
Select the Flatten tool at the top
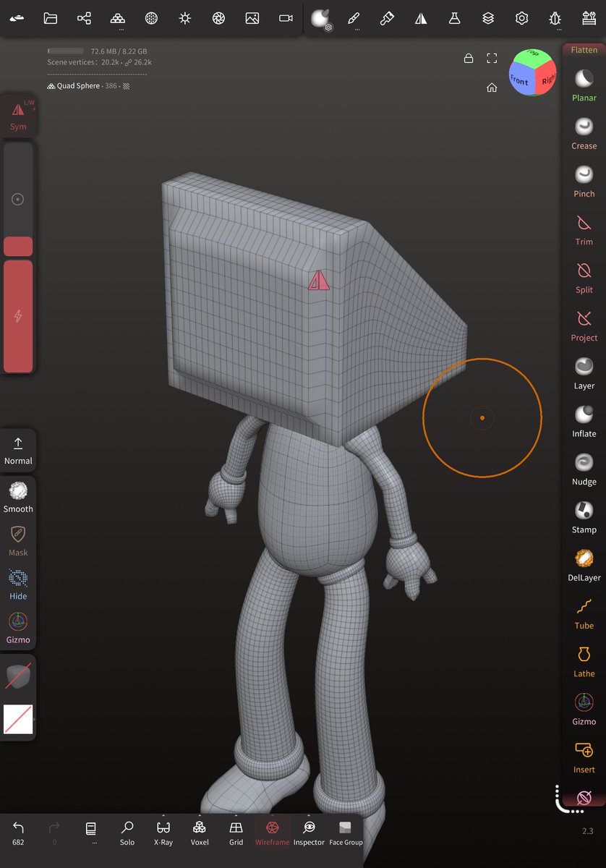[x=584, y=50]
